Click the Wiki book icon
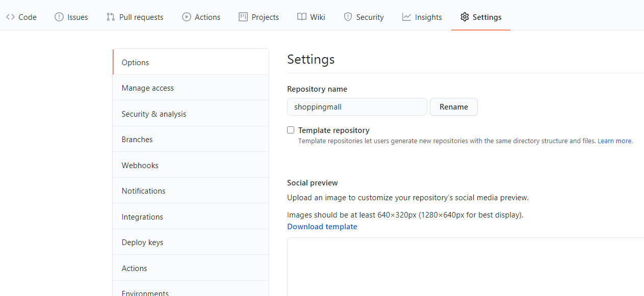644x296 pixels. tap(302, 17)
